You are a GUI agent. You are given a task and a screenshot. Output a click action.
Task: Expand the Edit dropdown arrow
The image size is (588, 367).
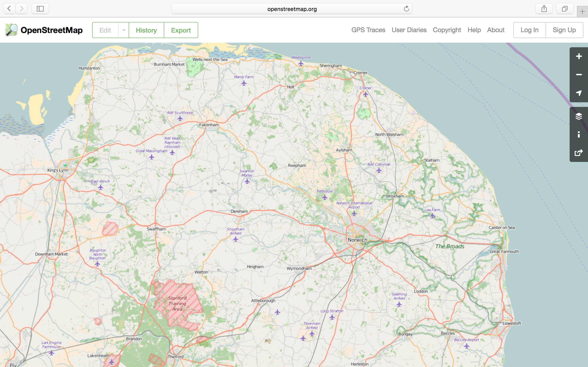124,30
